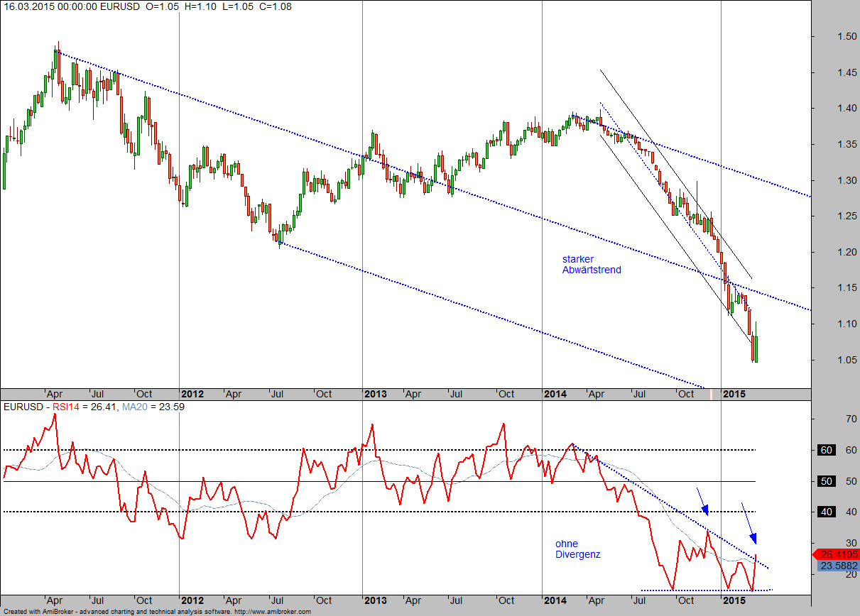860x616 pixels.
Task: Click the black 40 level tag
Action: 826,512
